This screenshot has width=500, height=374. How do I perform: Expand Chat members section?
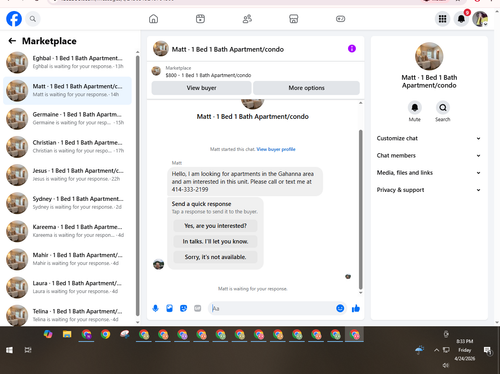click(x=429, y=156)
